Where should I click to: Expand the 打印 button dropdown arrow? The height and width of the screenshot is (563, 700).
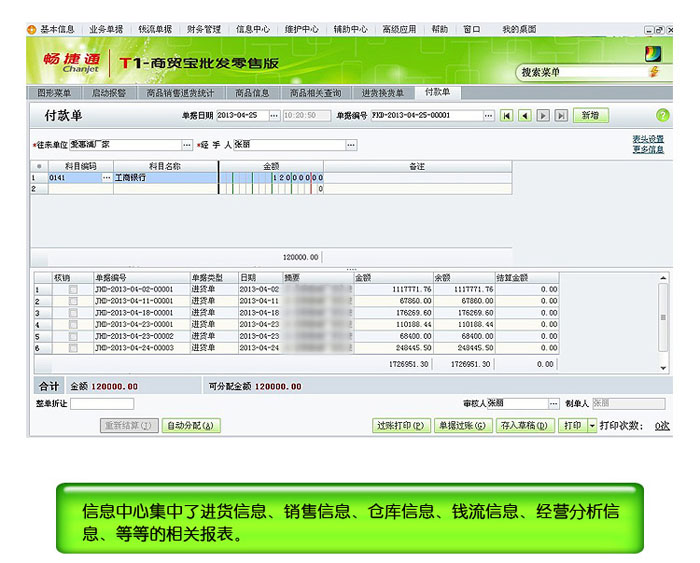(x=592, y=425)
